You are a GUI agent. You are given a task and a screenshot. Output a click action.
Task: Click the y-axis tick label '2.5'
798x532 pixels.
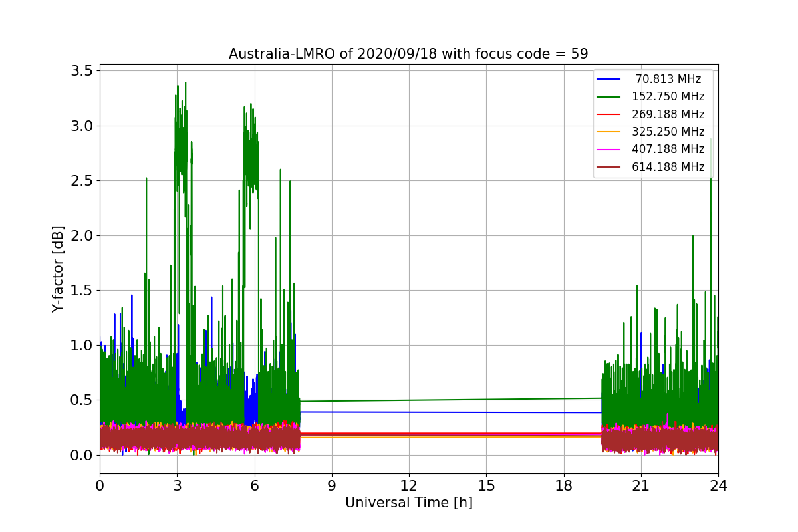(x=82, y=181)
